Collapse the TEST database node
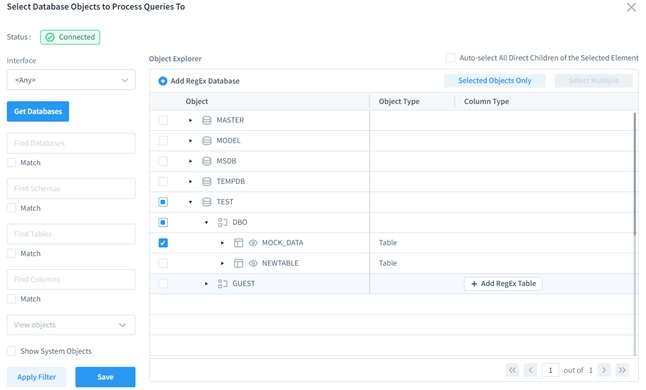 tap(190, 202)
